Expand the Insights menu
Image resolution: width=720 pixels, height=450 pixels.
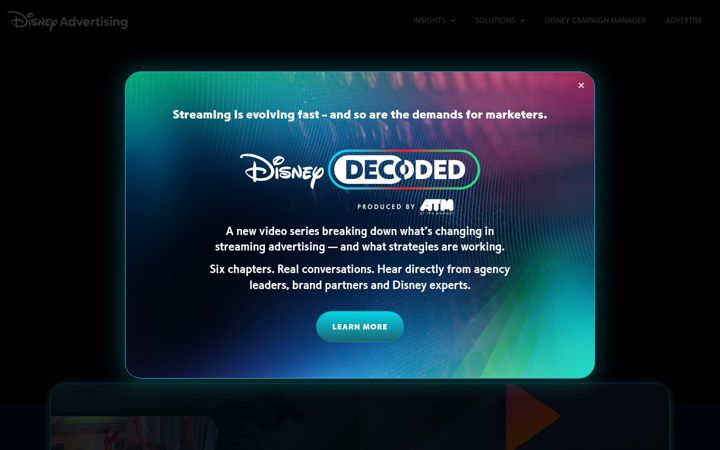434,20
